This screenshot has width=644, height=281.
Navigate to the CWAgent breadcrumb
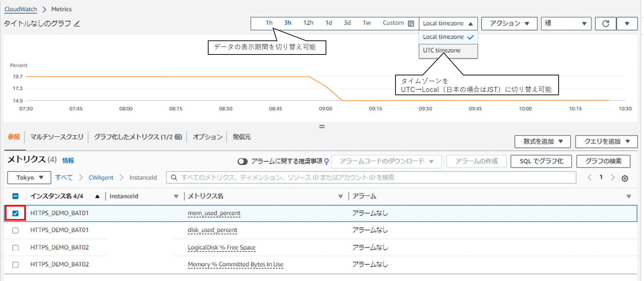point(101,177)
